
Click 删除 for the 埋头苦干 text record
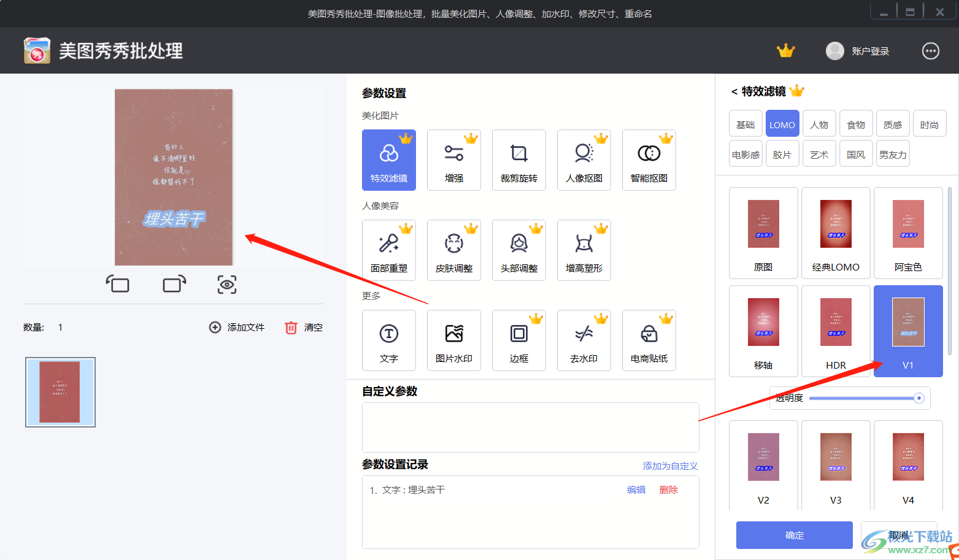coord(669,489)
